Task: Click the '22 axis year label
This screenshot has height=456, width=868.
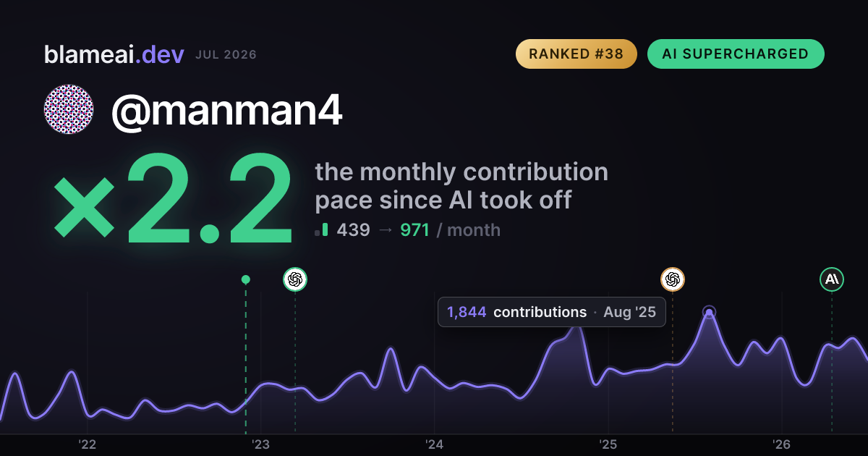Action: pyautogui.click(x=88, y=444)
